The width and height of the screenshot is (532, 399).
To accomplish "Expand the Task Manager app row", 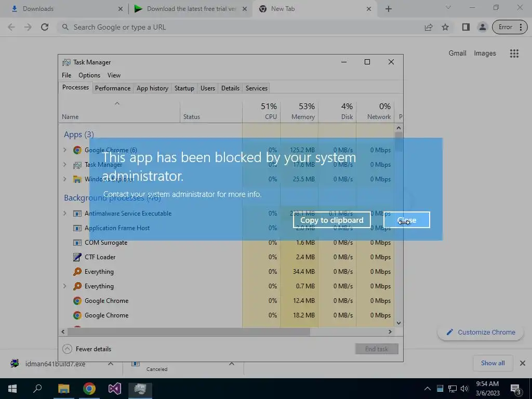I will (x=65, y=165).
